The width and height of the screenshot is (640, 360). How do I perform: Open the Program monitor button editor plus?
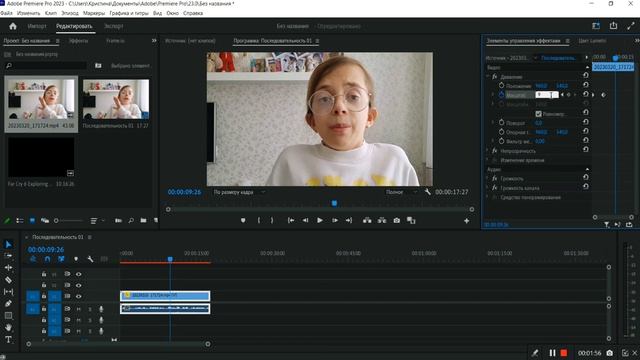click(x=467, y=221)
